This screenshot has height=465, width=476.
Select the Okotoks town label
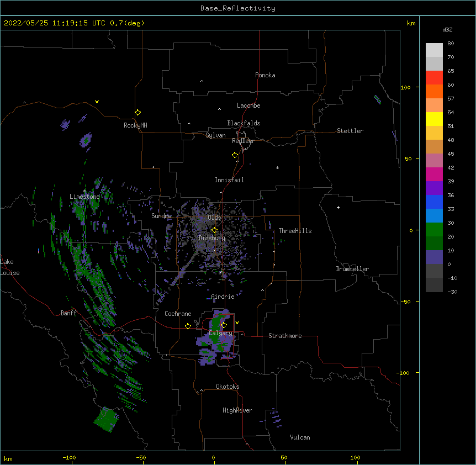[x=228, y=387]
